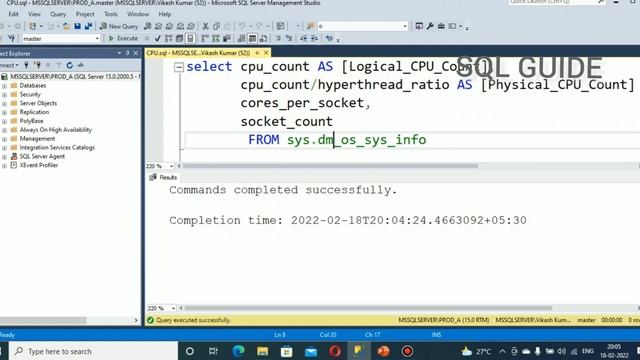The image size is (640, 360).
Task: Toggle Include Actual Execution Plan
Action: coord(205,38)
